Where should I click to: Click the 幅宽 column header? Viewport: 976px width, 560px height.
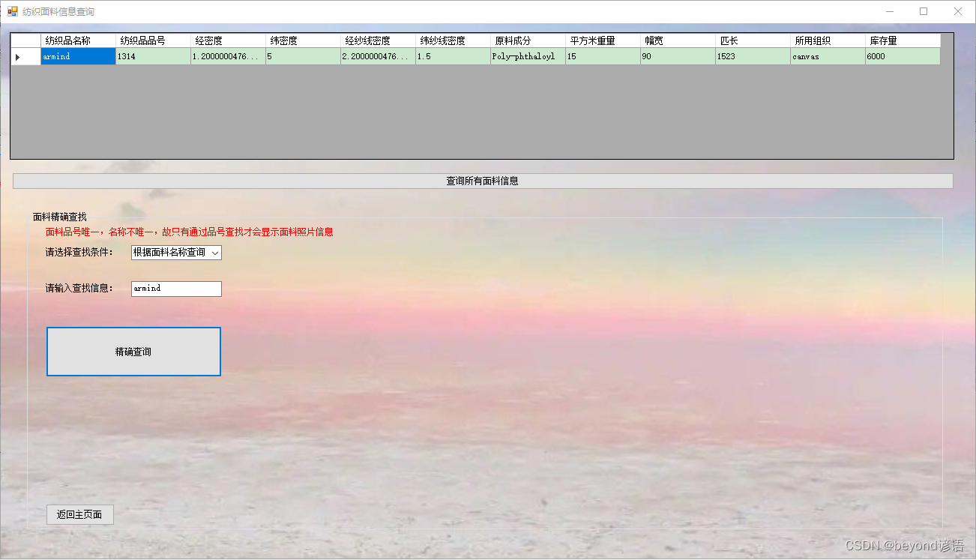coord(678,41)
